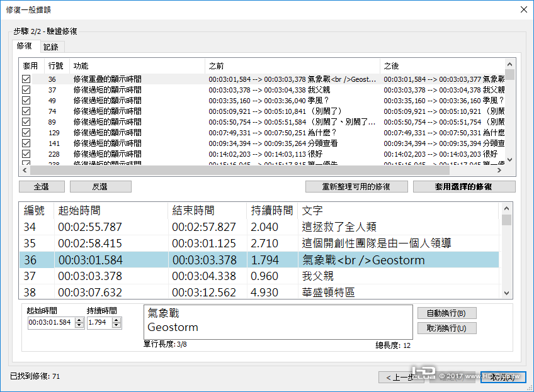
Task: Decrease the 起始時間 spinner value
Action: tap(79, 325)
